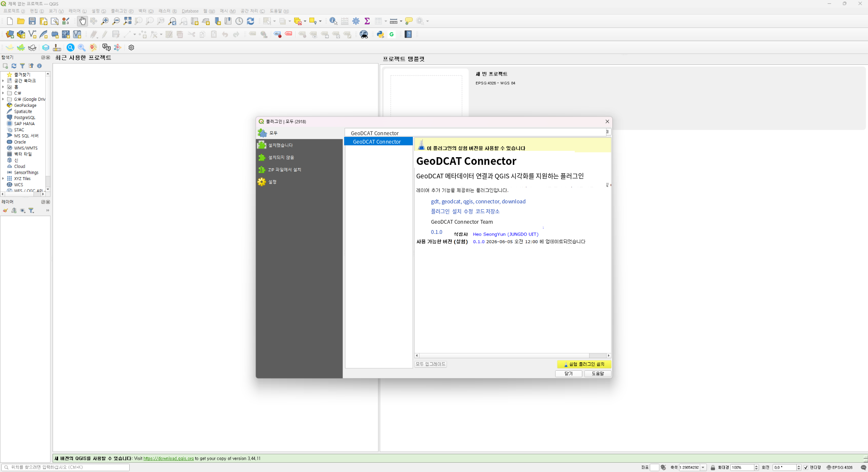Open the Select Features tool dropdown arrow
This screenshot has height=472, width=868.
click(275, 21)
